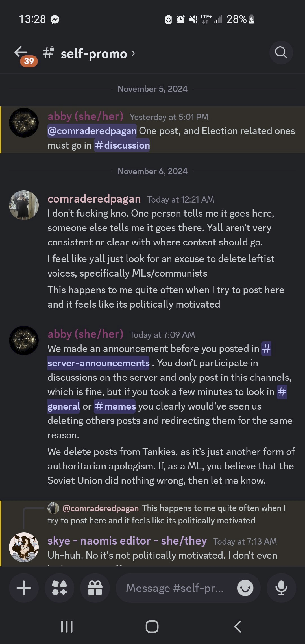Tap the plus attachment button

24,588
